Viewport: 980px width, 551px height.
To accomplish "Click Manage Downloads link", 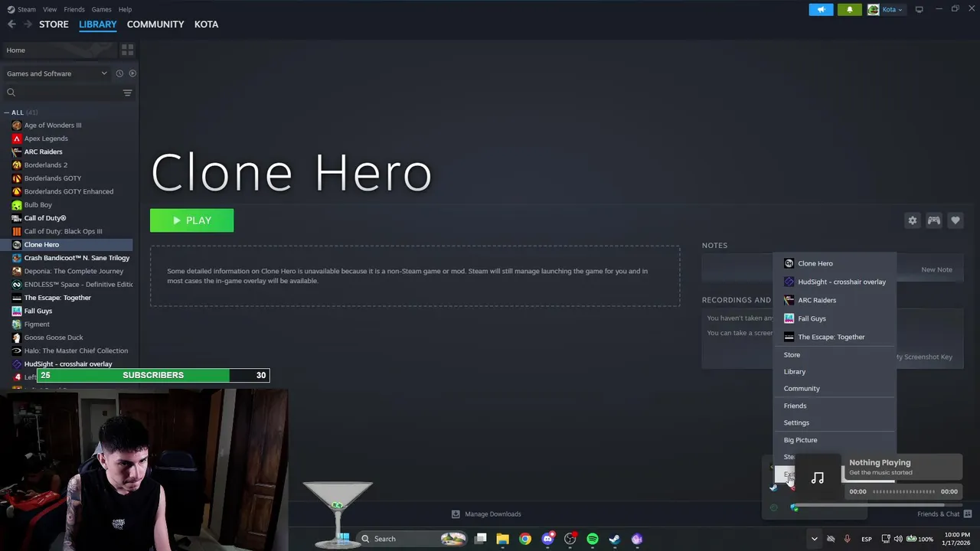I will tap(486, 514).
